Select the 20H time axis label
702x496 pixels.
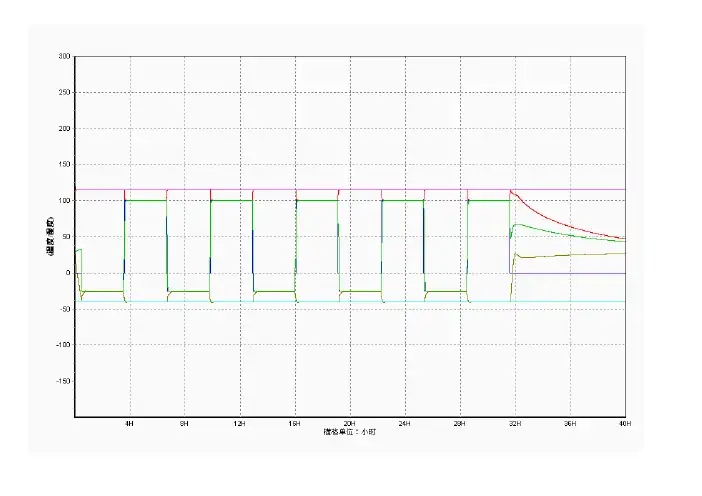[349, 423]
